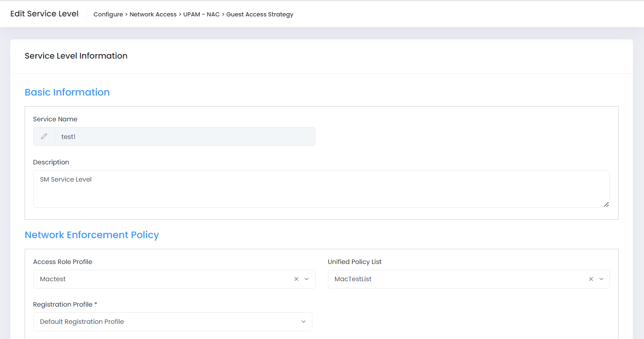Navigate to Network Access breadcrumb
The image size is (644, 339).
click(x=153, y=14)
